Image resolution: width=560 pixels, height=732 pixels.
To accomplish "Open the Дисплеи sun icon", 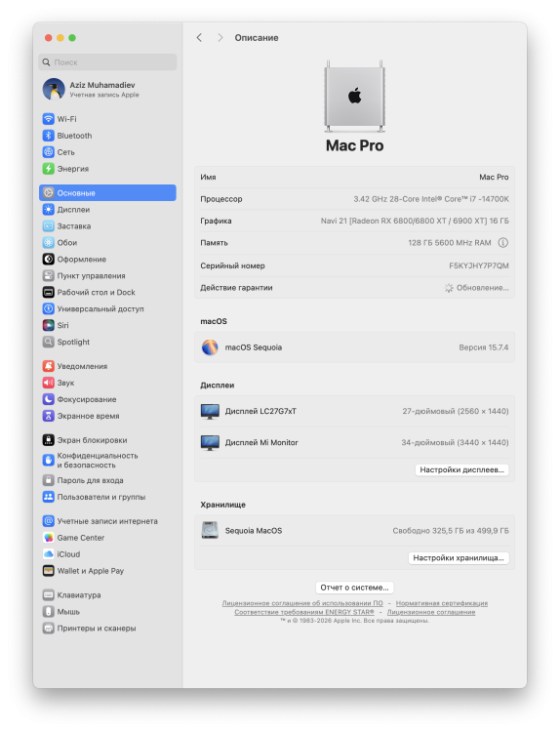I will (49, 210).
